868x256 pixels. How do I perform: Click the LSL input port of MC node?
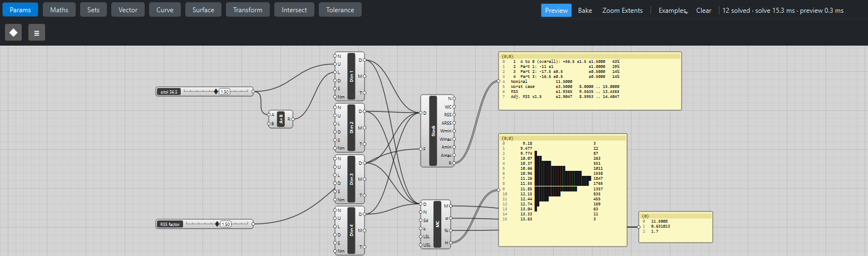420,236
